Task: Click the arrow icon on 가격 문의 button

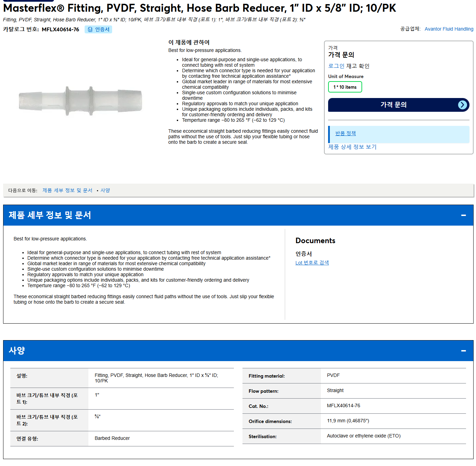Action: pyautogui.click(x=463, y=105)
